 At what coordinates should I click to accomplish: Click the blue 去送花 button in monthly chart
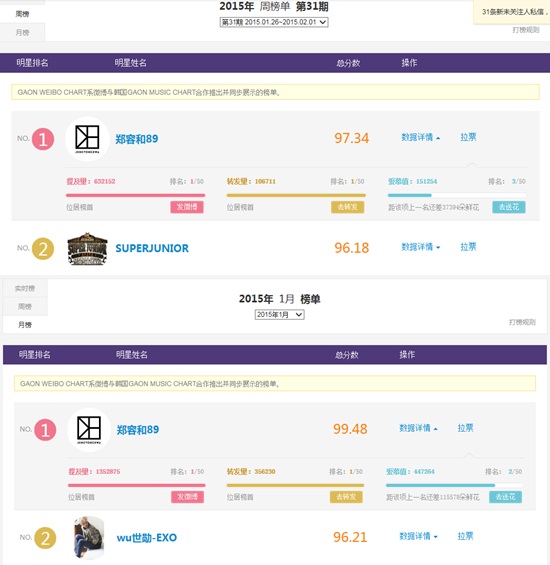[x=505, y=497]
